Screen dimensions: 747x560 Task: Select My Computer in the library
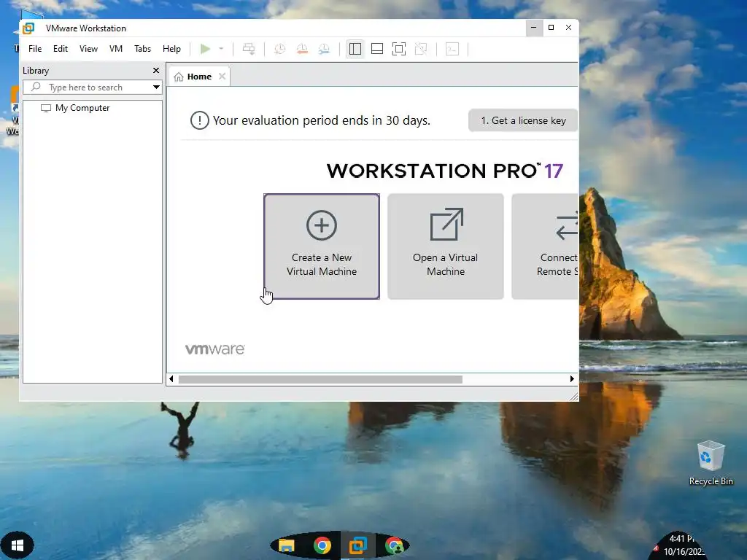click(x=82, y=108)
